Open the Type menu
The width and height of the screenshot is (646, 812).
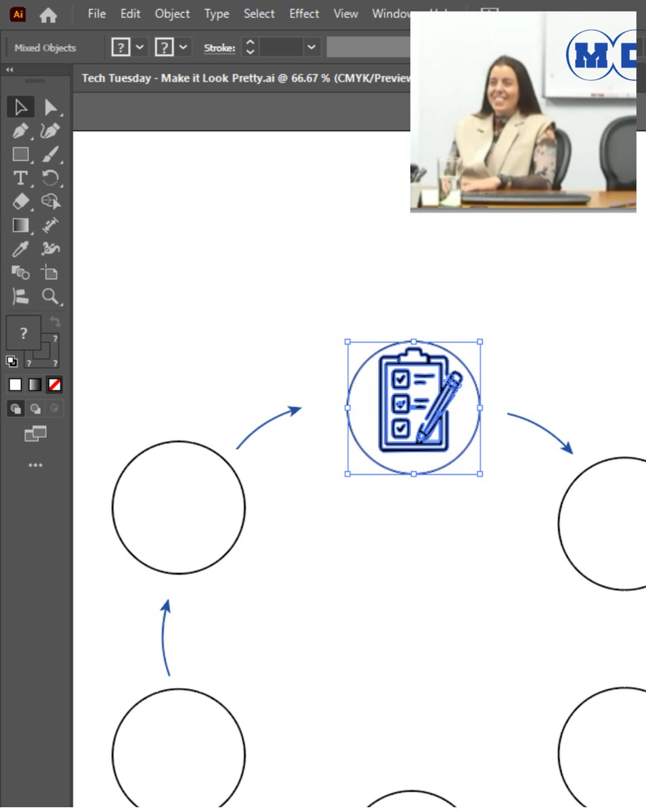(217, 14)
